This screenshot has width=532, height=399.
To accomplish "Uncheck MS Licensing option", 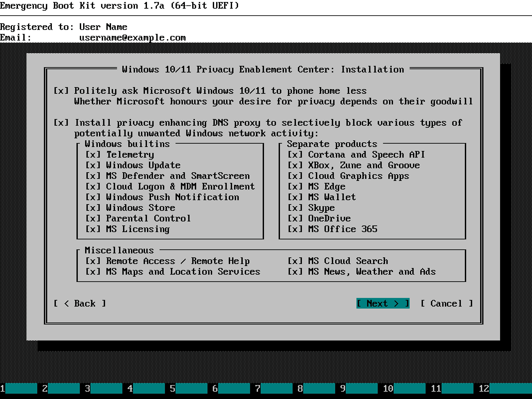I will point(93,229).
